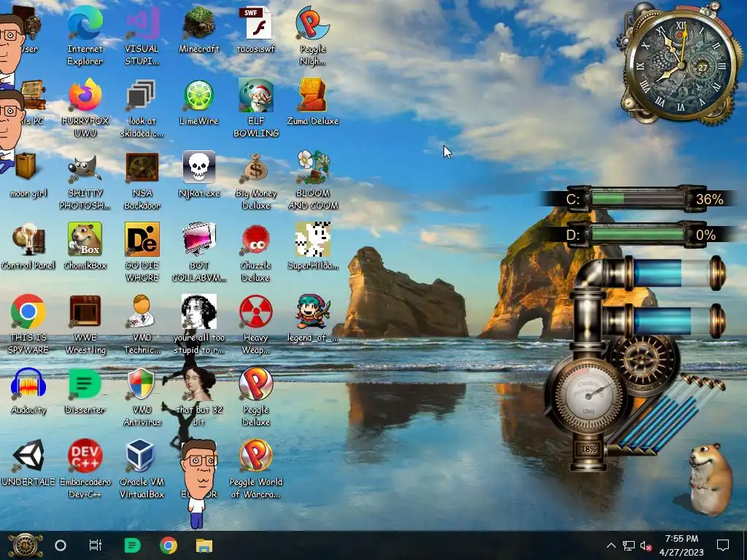This screenshot has width=747, height=560.
Task: Open the BOT COLLABVM... shortcut
Action: (x=198, y=239)
